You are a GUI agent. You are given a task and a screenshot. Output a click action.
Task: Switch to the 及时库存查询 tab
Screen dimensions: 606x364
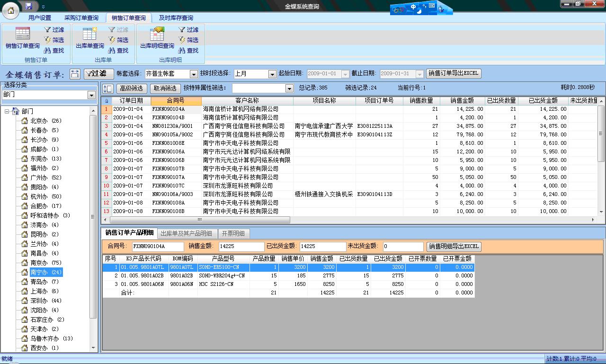click(x=176, y=18)
